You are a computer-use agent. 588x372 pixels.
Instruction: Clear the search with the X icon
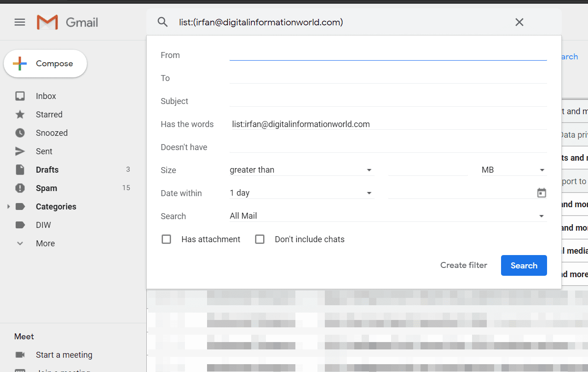coord(519,22)
